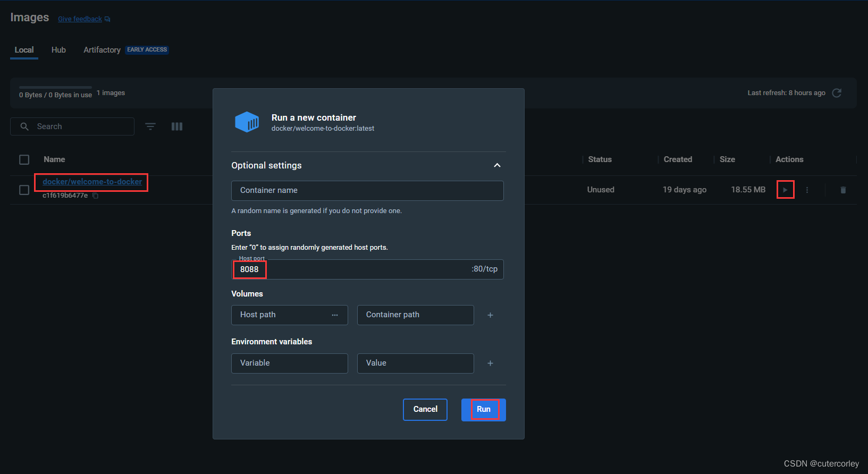Screen dimensions: 868x474
Task: Open the column display options icon
Action: tap(177, 126)
